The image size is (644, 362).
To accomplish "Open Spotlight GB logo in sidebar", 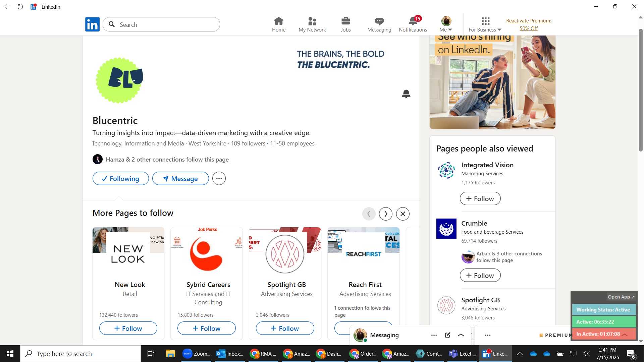I will 446,305.
